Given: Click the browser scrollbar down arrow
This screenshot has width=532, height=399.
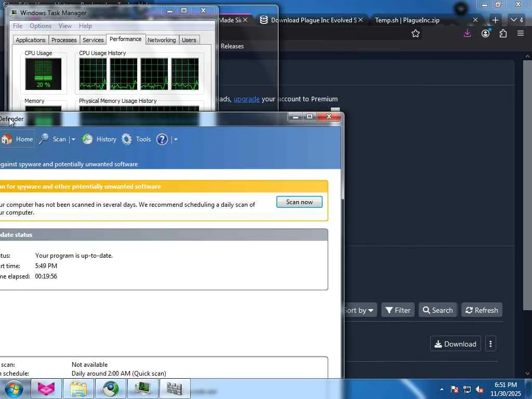Looking at the screenshot, I should coord(527,374).
